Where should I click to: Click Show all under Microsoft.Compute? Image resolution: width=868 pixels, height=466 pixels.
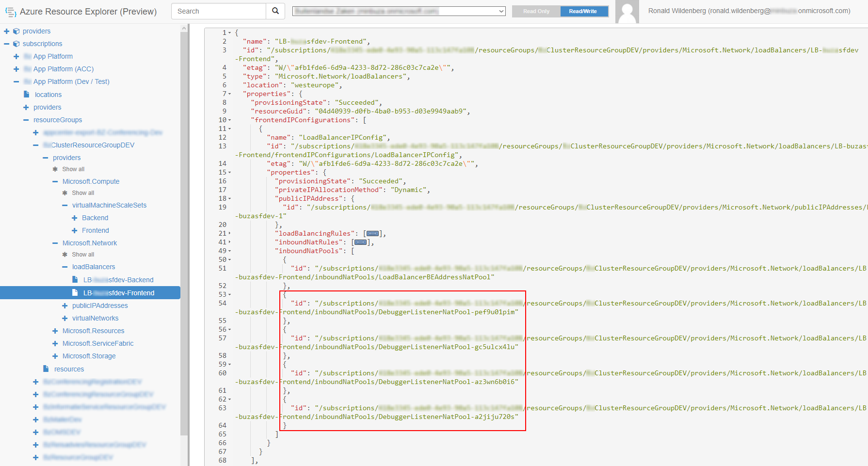point(83,193)
